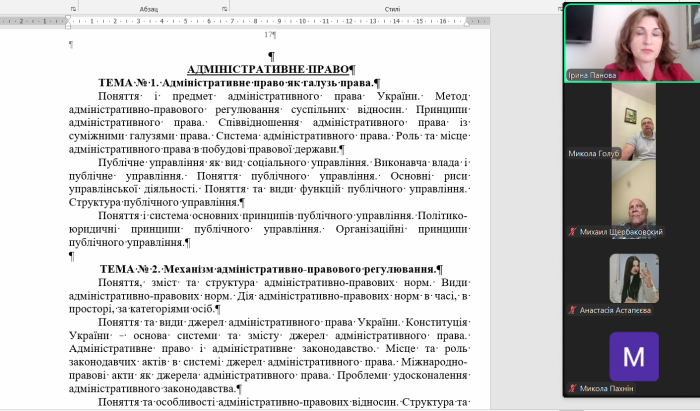
Task: Click muted microphone icon beside Микола Пахнін
Action: tap(571, 388)
